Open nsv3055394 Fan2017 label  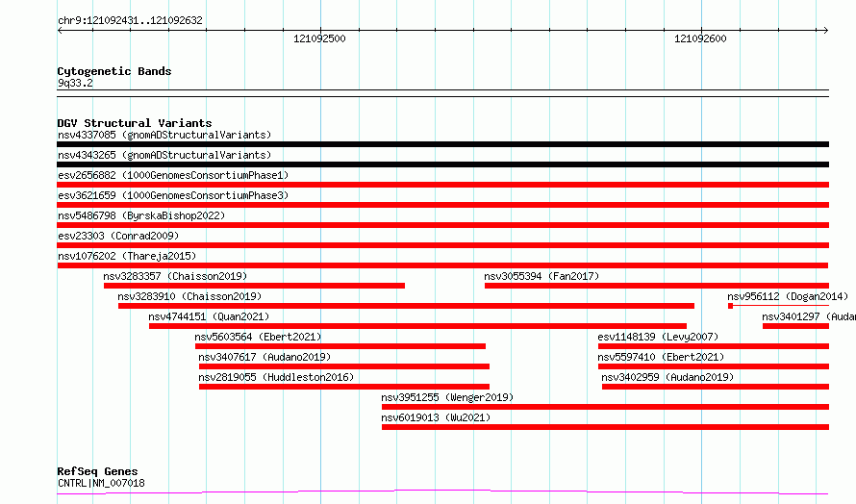pos(541,276)
